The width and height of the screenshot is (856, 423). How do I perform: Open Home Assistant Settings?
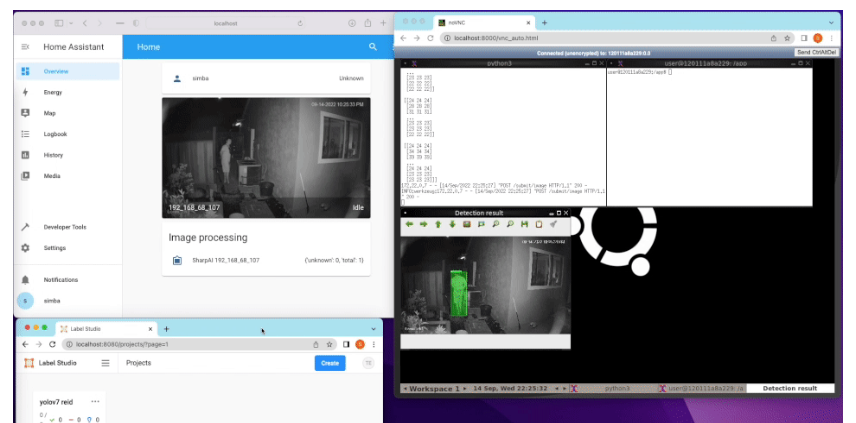(54, 248)
